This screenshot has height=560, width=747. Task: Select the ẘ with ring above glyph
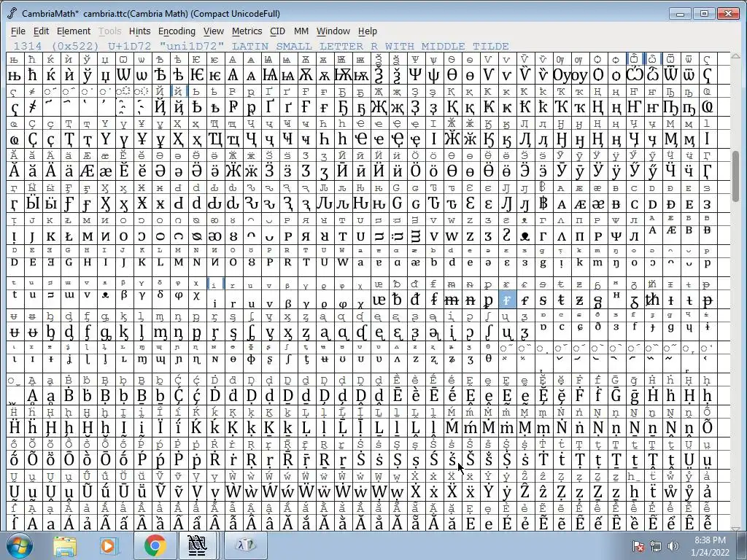(671, 491)
